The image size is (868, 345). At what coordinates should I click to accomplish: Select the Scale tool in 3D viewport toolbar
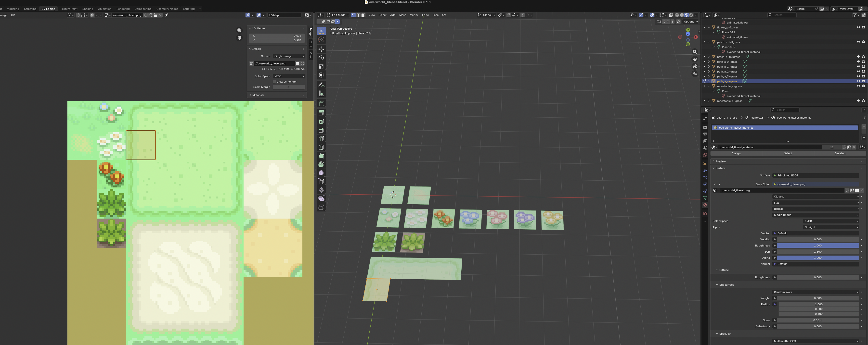[x=321, y=67]
